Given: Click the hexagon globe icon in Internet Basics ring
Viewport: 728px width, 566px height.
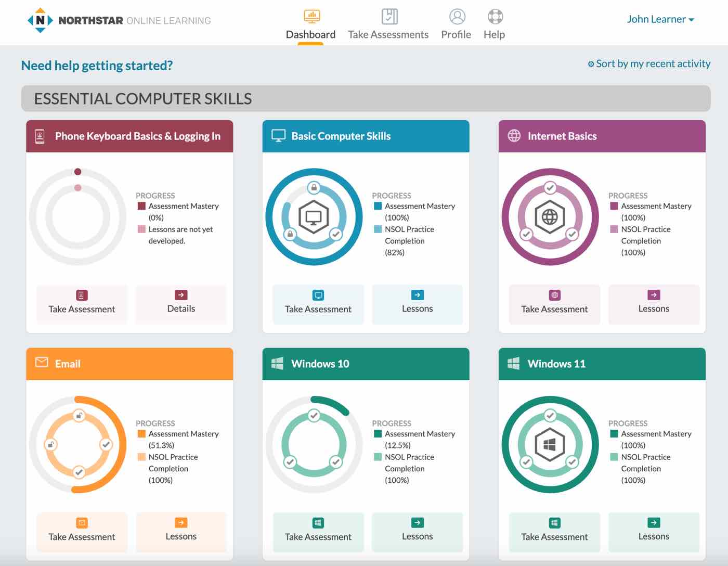Looking at the screenshot, I should pos(550,216).
